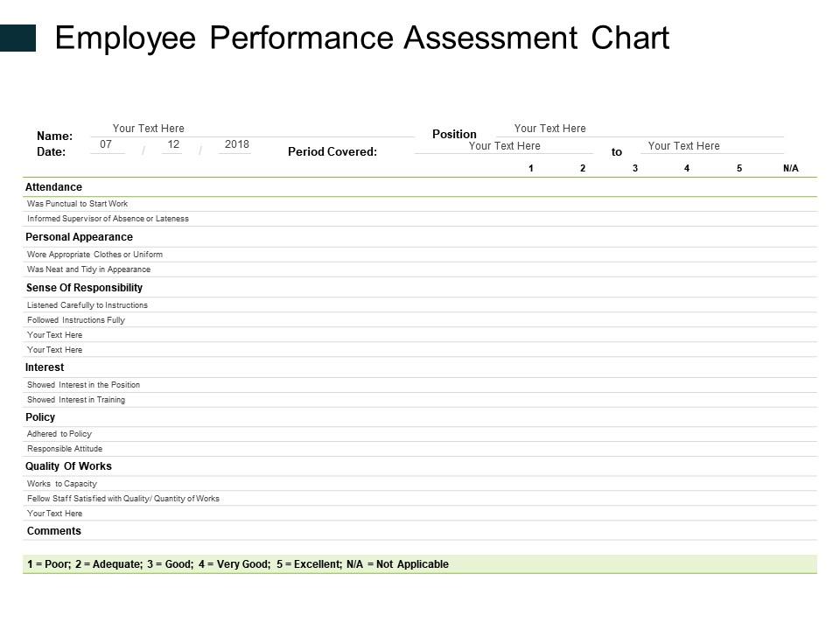
Task: Click the Quality Of Works heading
Action: [x=68, y=466]
